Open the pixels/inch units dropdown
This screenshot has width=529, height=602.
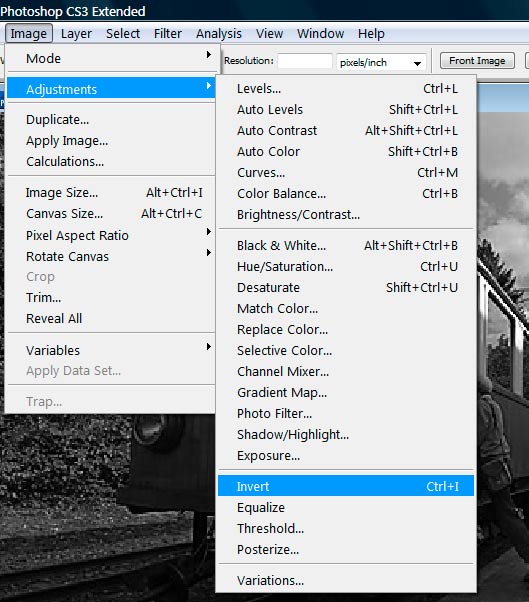click(x=381, y=62)
